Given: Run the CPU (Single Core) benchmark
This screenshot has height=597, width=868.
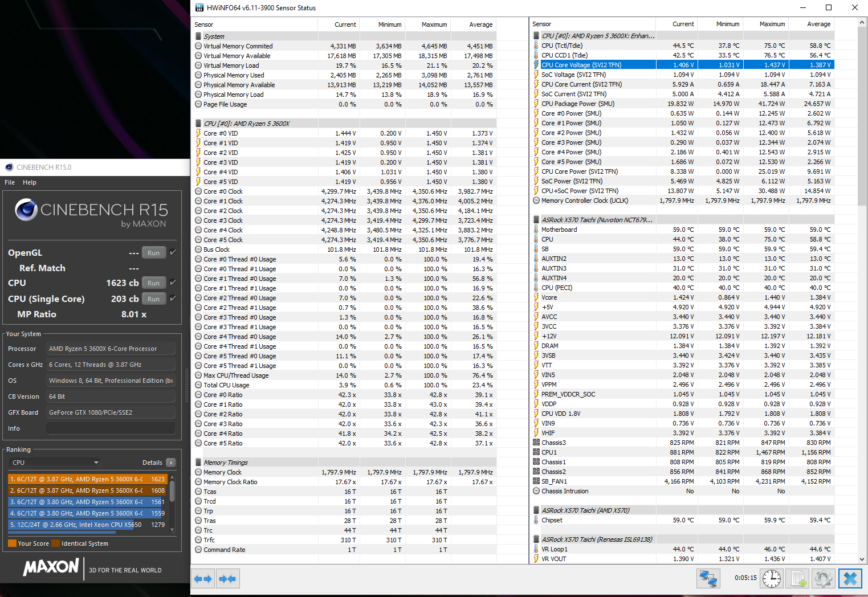Looking at the screenshot, I should pos(154,299).
